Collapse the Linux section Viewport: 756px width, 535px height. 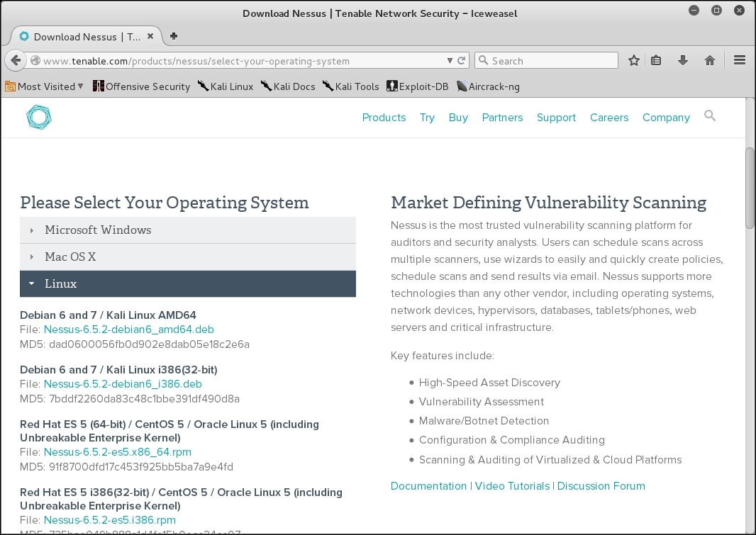pos(188,283)
